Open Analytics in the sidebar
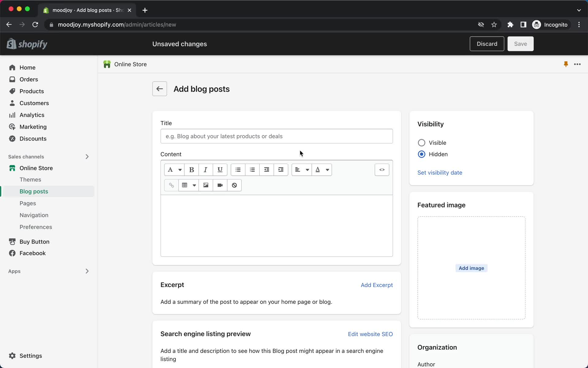The width and height of the screenshot is (588, 368). 32,115
